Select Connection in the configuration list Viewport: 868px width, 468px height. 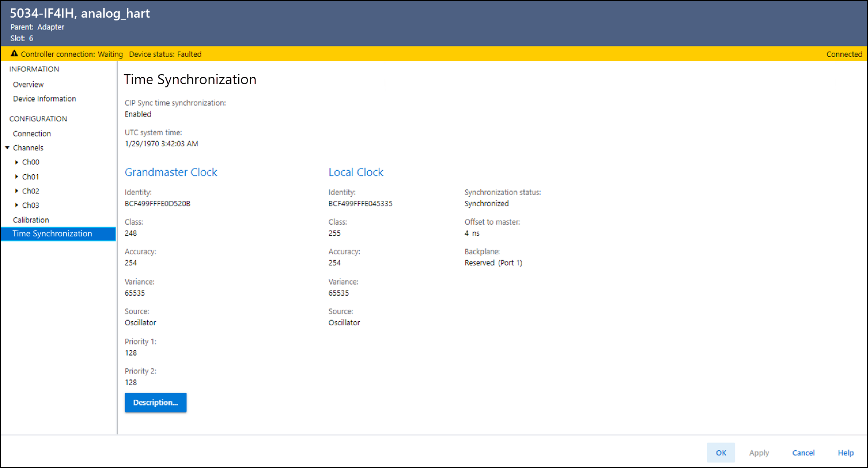(x=32, y=133)
